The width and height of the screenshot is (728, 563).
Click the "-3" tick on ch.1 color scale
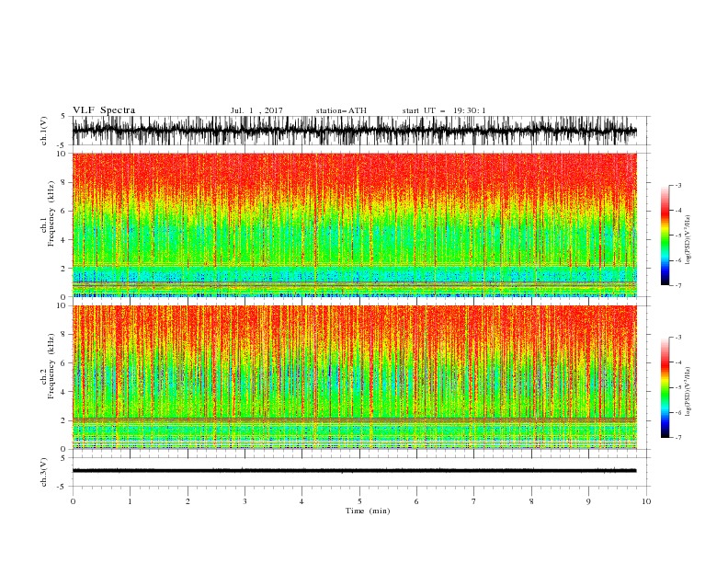point(678,185)
